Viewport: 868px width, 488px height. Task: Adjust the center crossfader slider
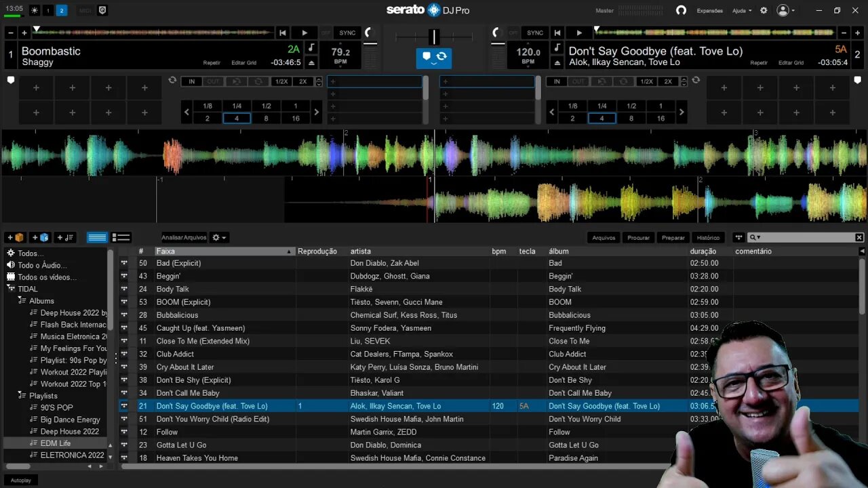pos(434,37)
